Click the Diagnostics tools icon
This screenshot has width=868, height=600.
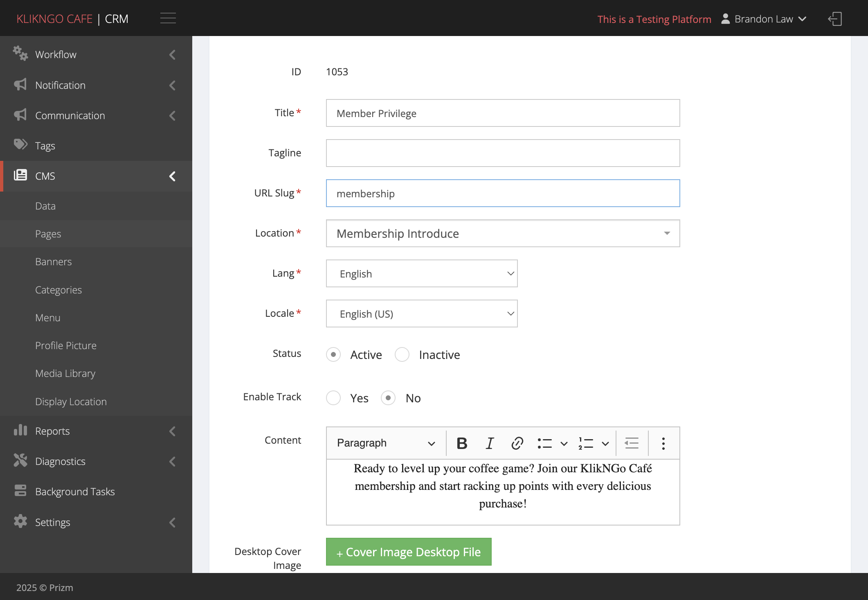(20, 460)
